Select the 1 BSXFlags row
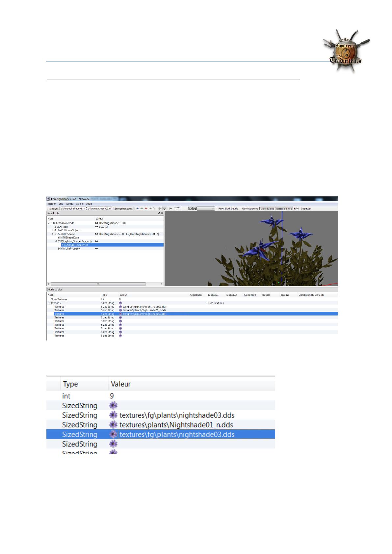The image size is (392, 554). pyautogui.click(x=105, y=227)
